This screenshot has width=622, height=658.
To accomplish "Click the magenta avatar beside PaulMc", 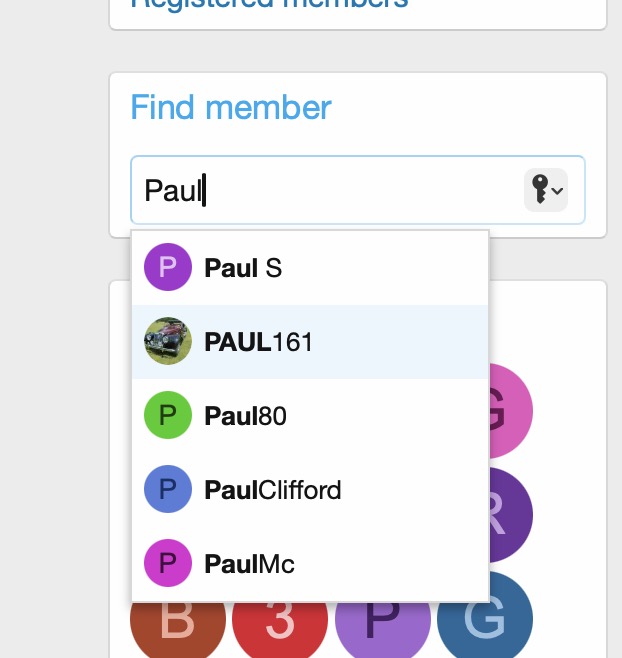I will tap(168, 564).
